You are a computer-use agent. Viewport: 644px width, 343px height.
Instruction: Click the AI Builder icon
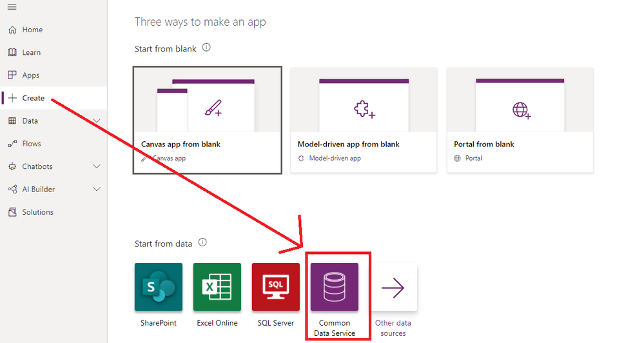pyautogui.click(x=12, y=189)
